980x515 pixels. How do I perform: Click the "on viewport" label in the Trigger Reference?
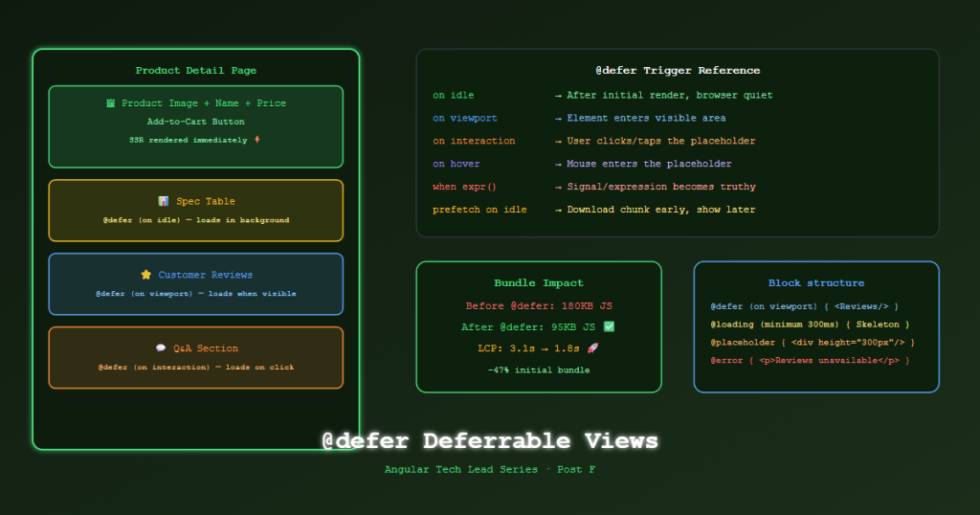(x=465, y=118)
